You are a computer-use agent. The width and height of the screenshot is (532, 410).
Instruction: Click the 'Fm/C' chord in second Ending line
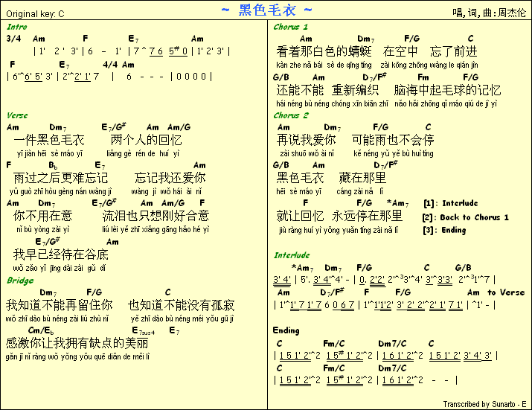[x=334, y=368]
